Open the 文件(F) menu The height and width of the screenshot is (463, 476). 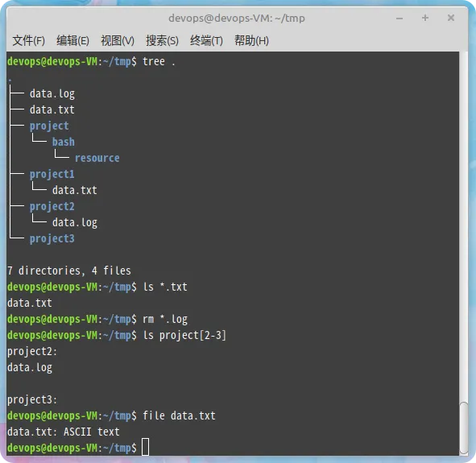[28, 40]
